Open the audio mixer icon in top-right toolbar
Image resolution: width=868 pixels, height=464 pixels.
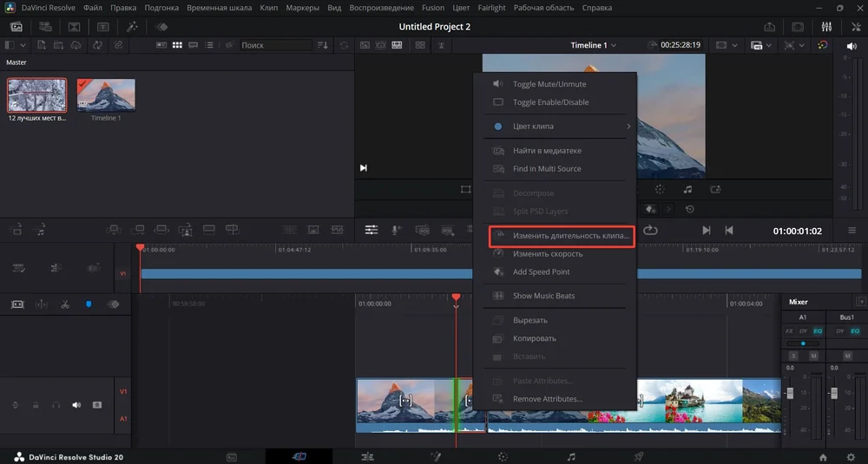click(825, 27)
